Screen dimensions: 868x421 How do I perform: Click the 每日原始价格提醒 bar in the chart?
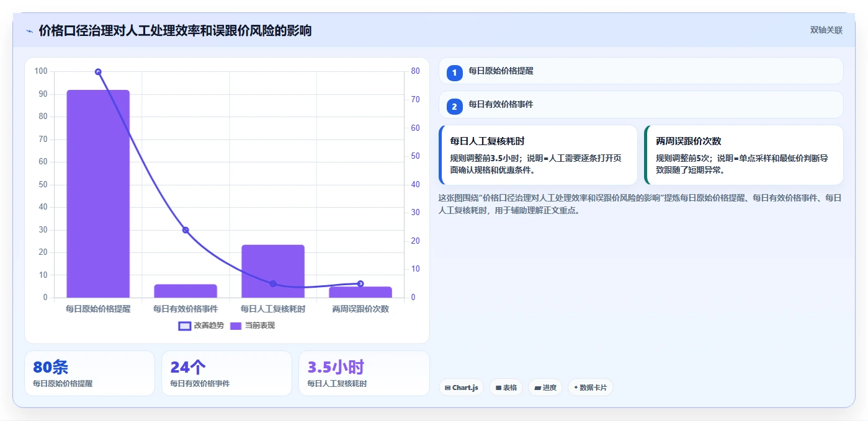98,193
